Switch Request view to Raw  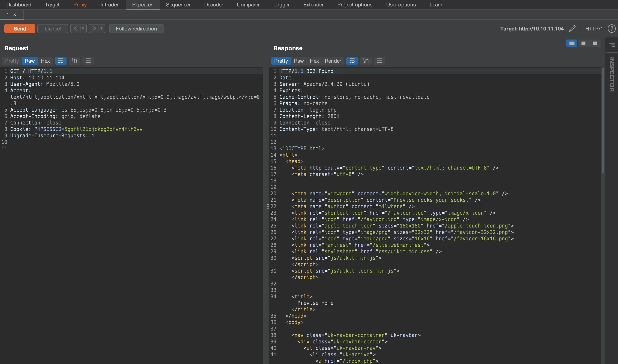click(30, 61)
